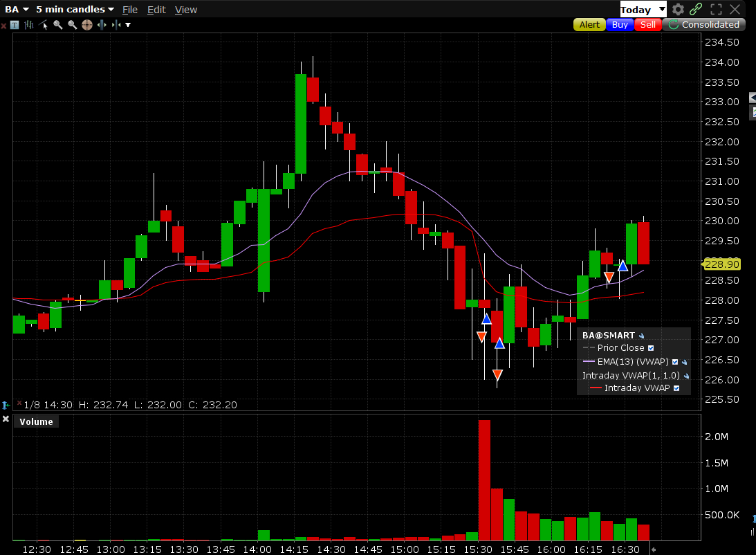
Task: Maximize the chart with the fullscreen icon
Action: [x=716, y=9]
